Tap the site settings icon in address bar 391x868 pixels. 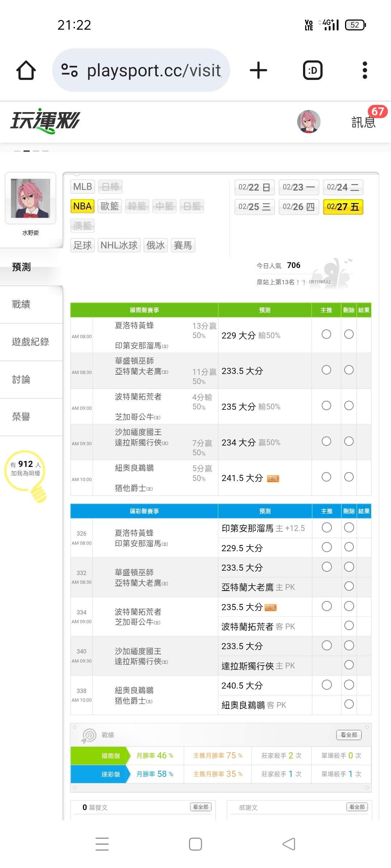(x=70, y=70)
